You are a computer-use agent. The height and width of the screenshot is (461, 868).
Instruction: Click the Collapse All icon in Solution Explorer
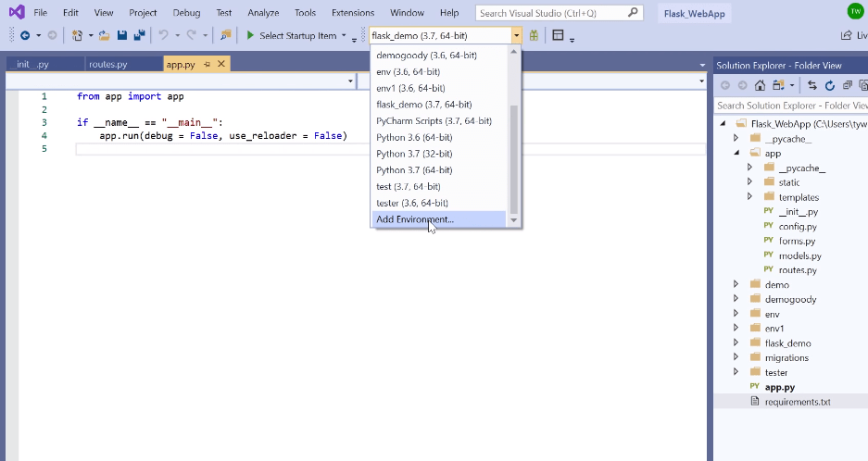[847, 85]
